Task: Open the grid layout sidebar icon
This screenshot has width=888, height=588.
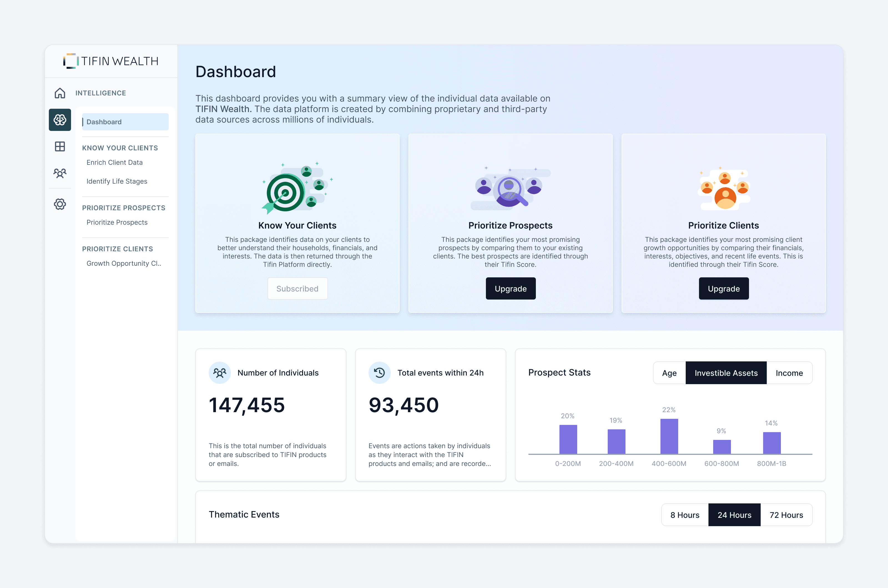Action: [x=60, y=146]
